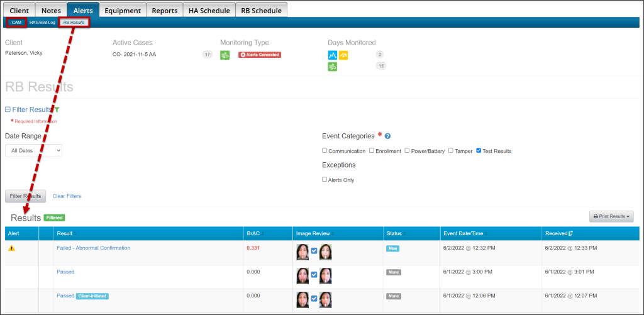Uncheck the Test Results checkbox
644x315 pixels.
479,151
